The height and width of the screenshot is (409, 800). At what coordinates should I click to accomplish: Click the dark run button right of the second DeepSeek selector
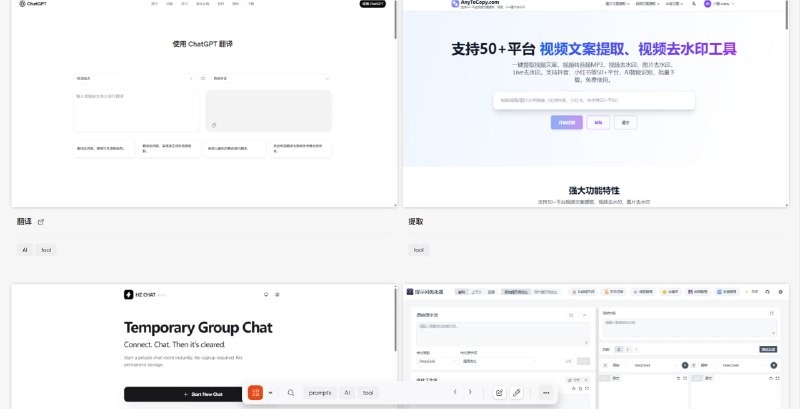pyautogui.click(x=773, y=365)
